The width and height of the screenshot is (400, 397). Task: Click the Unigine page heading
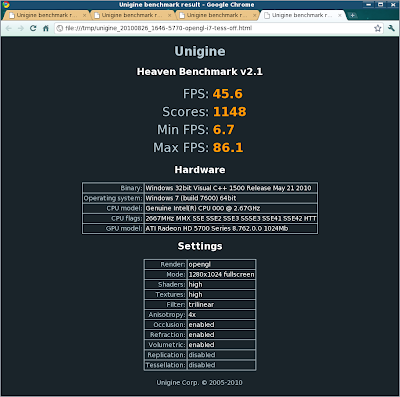point(200,51)
